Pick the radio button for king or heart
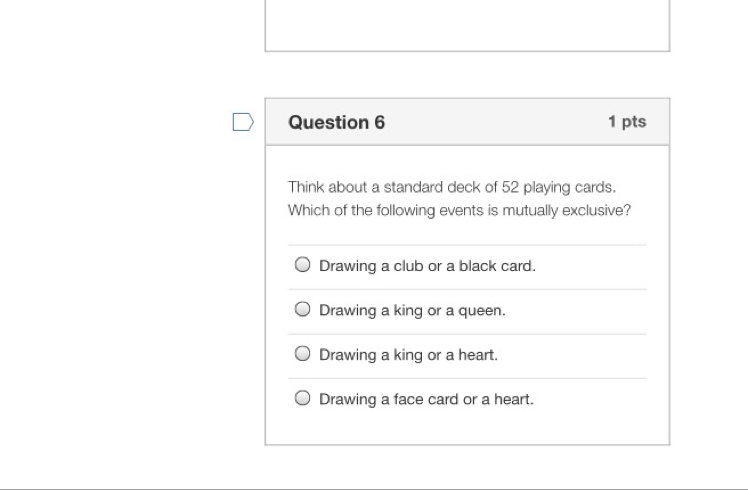The image size is (748, 490). click(x=303, y=354)
